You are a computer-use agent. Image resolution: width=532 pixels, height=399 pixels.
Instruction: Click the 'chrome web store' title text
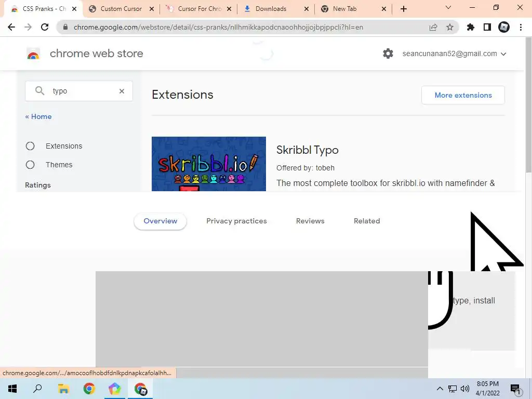96,54
